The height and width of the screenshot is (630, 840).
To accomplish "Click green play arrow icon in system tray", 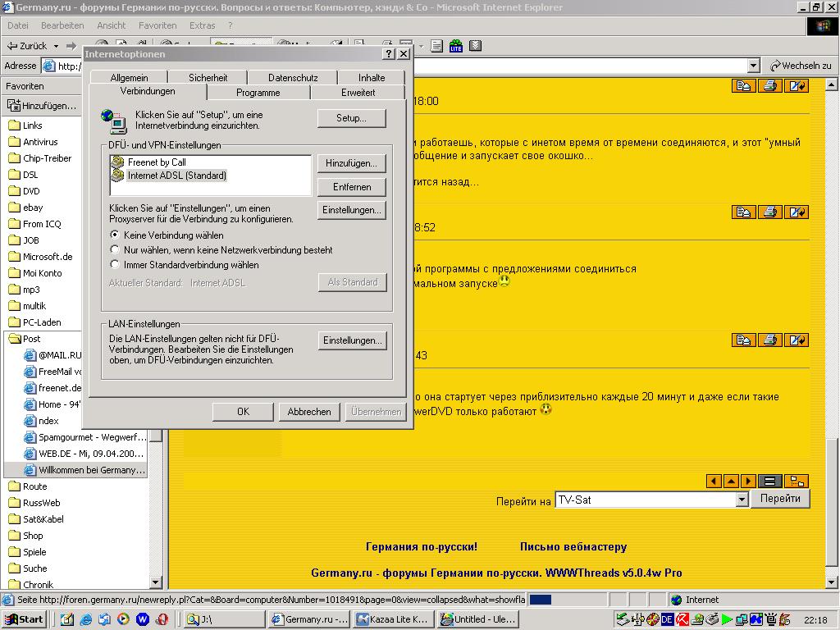I will (x=727, y=619).
